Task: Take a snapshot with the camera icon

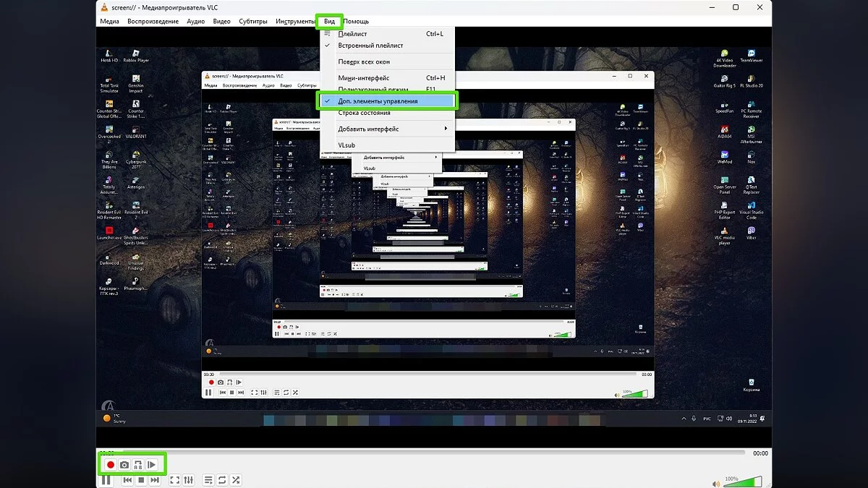Action: pyautogui.click(x=124, y=465)
